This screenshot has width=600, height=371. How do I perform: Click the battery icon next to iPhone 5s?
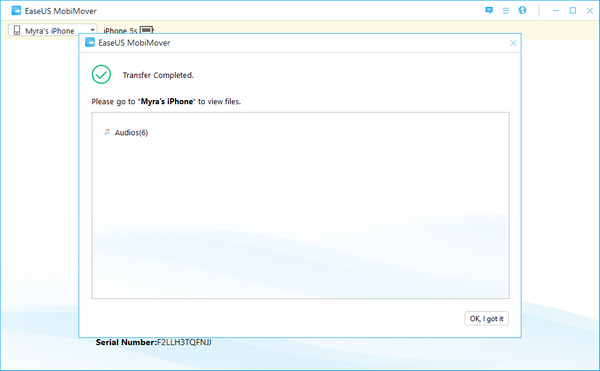pyautogui.click(x=147, y=29)
